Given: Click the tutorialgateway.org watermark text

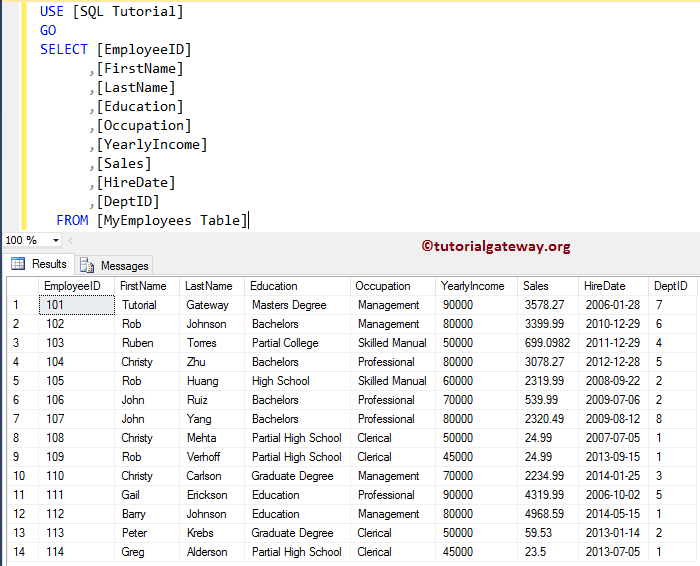Looking at the screenshot, I should pos(495,246).
